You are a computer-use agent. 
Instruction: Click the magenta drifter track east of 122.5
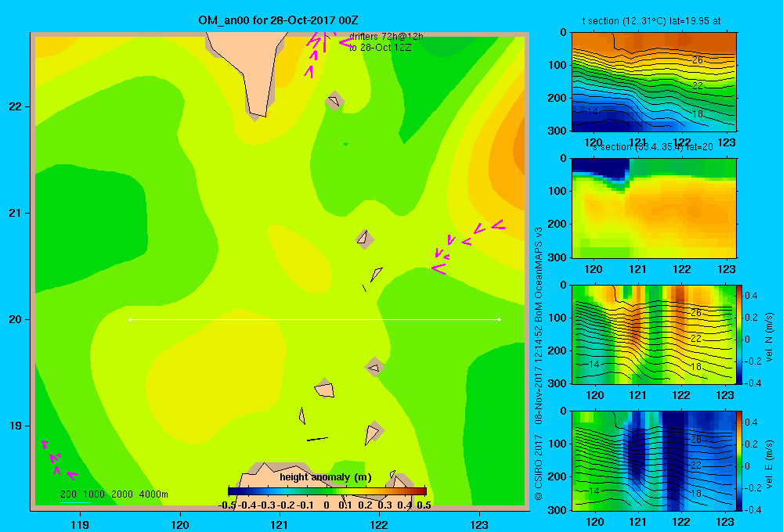tap(468, 247)
